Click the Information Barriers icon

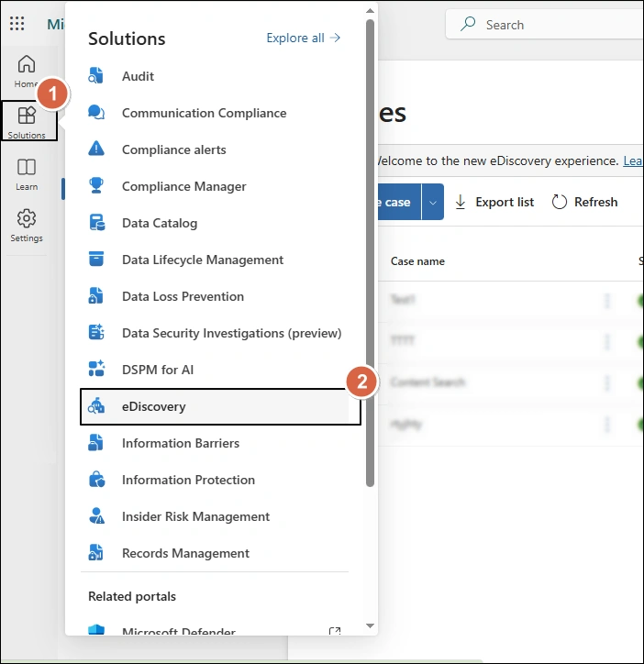click(96, 443)
